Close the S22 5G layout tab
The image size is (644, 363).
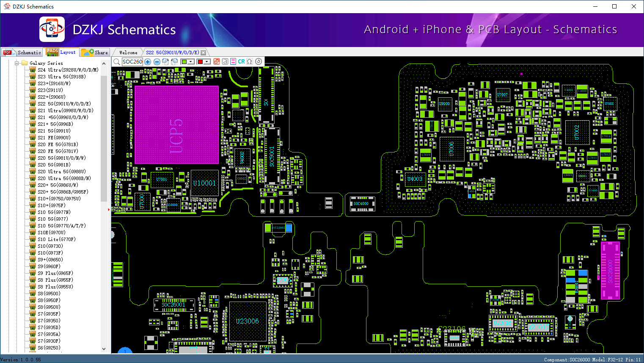(x=204, y=53)
